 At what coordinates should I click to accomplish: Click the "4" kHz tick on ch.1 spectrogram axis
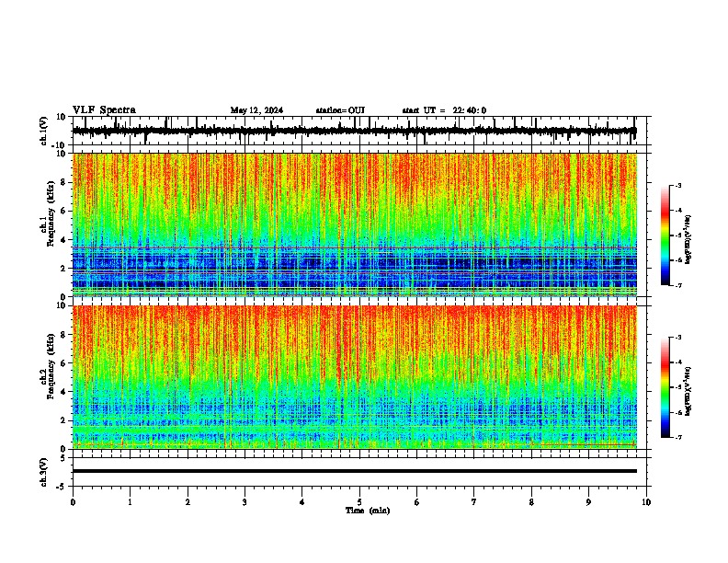click(64, 240)
